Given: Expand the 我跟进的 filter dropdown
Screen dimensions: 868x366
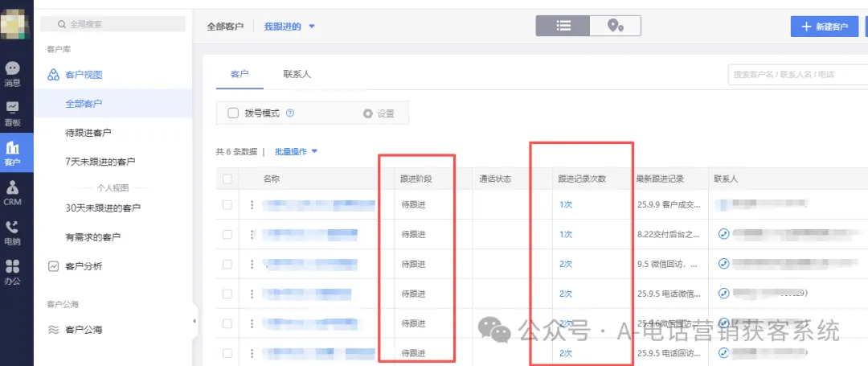Looking at the screenshot, I should (x=289, y=26).
